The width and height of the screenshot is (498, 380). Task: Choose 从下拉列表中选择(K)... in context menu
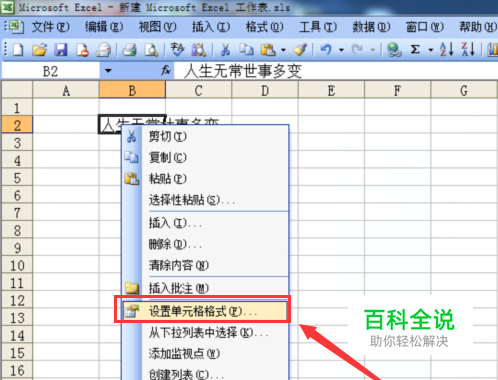point(205,332)
